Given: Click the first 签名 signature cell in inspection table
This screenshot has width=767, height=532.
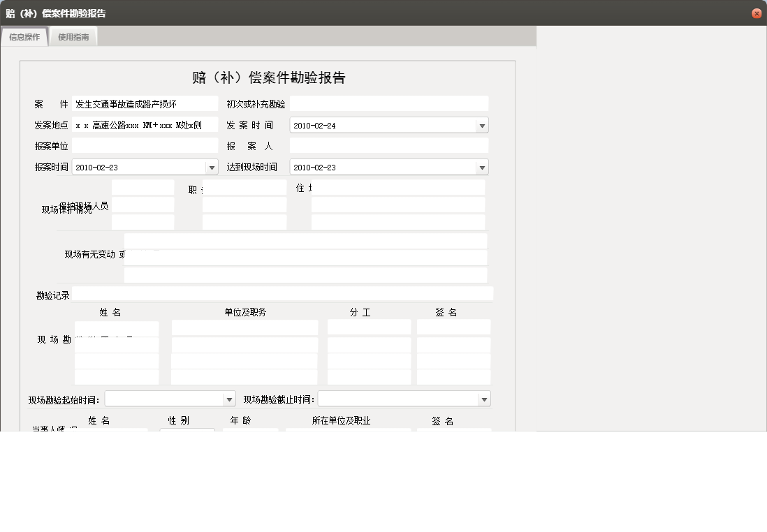Looking at the screenshot, I should point(453,326).
